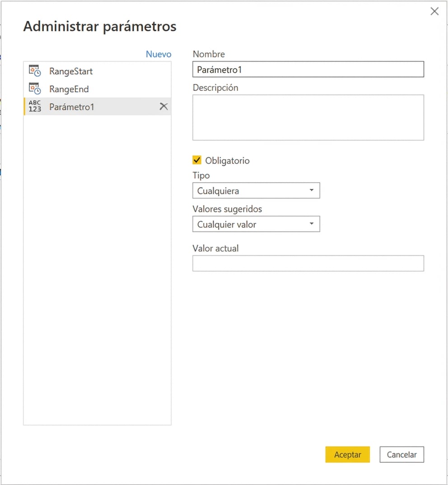The height and width of the screenshot is (485, 448).
Task: Close the Administrar parámetros dialog
Action: 434,11
